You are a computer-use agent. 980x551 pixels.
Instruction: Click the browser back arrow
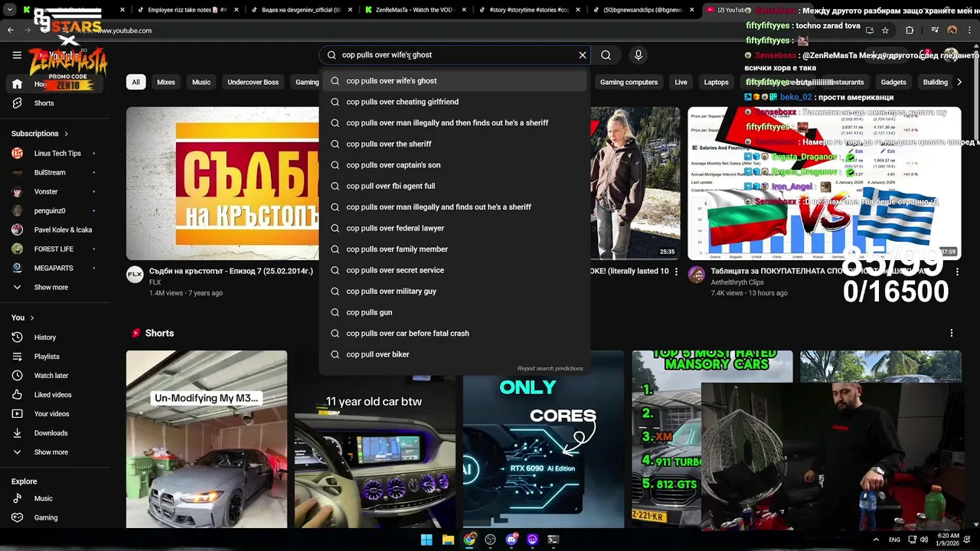pyautogui.click(x=11, y=31)
